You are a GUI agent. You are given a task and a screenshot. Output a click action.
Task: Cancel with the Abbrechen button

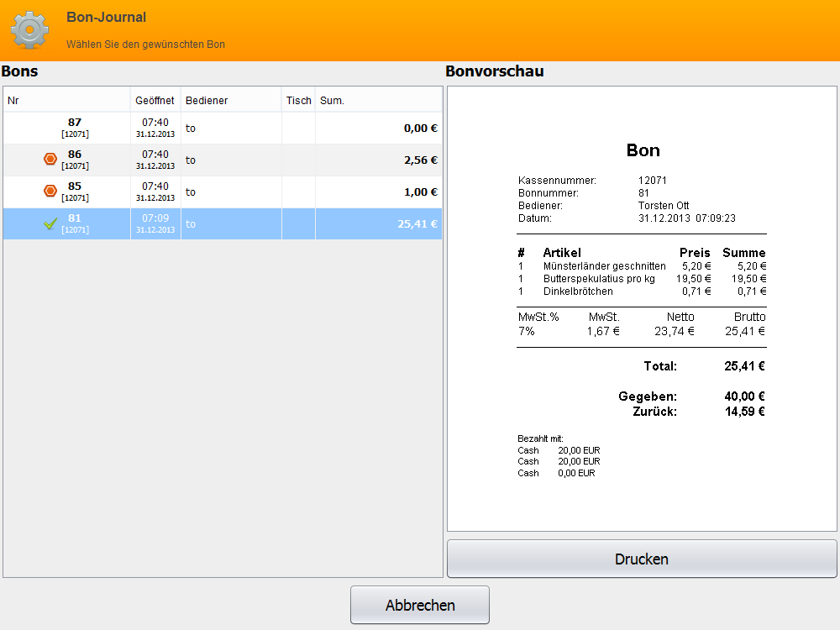[x=420, y=605]
